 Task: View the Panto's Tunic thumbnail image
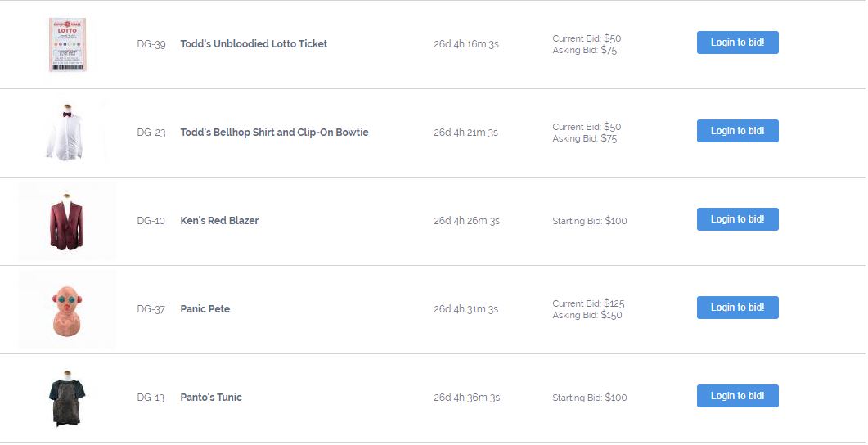click(x=67, y=398)
